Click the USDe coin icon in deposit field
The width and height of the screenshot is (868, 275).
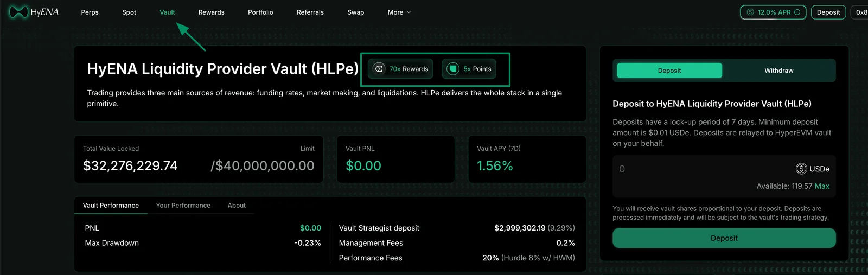801,169
